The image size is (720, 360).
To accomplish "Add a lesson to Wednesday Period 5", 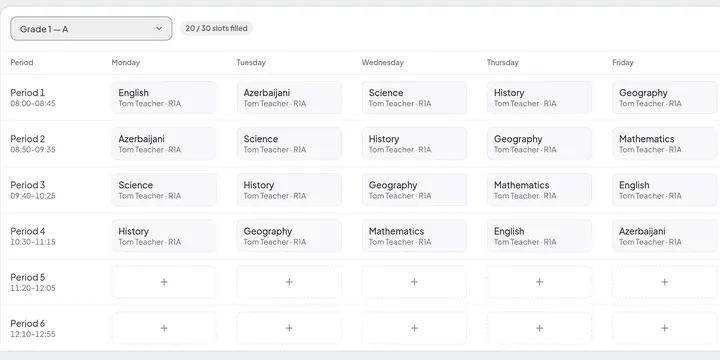I will (414, 282).
